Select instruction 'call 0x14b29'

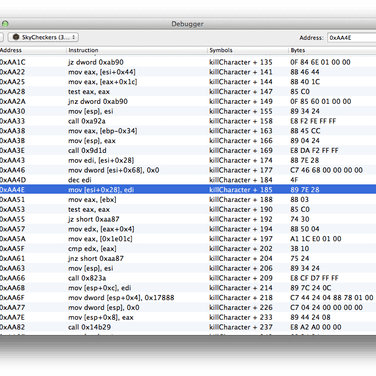pyautogui.click(x=89, y=327)
